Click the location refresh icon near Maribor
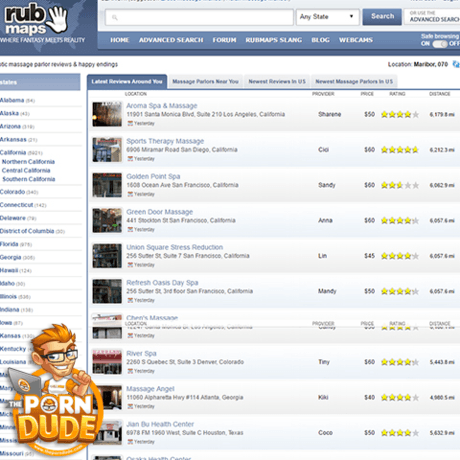Image resolution: width=460 pixels, height=460 pixels. [x=456, y=64]
